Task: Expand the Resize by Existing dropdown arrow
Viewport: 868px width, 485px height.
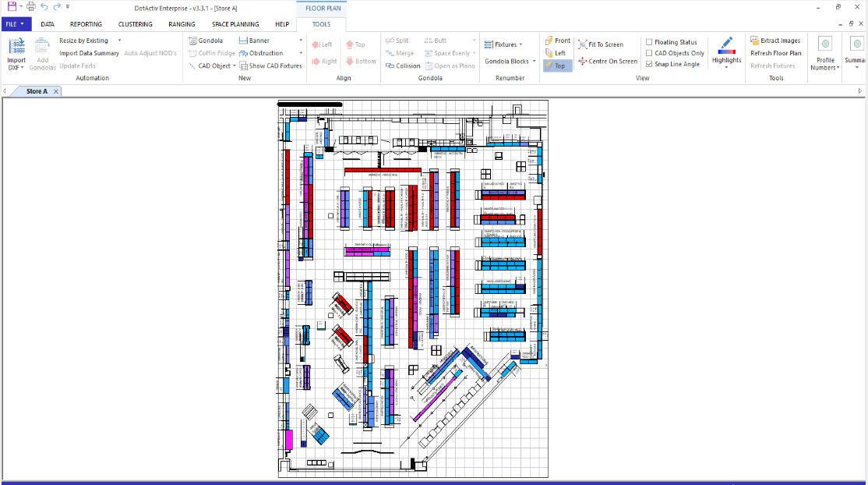Action: tap(119, 41)
